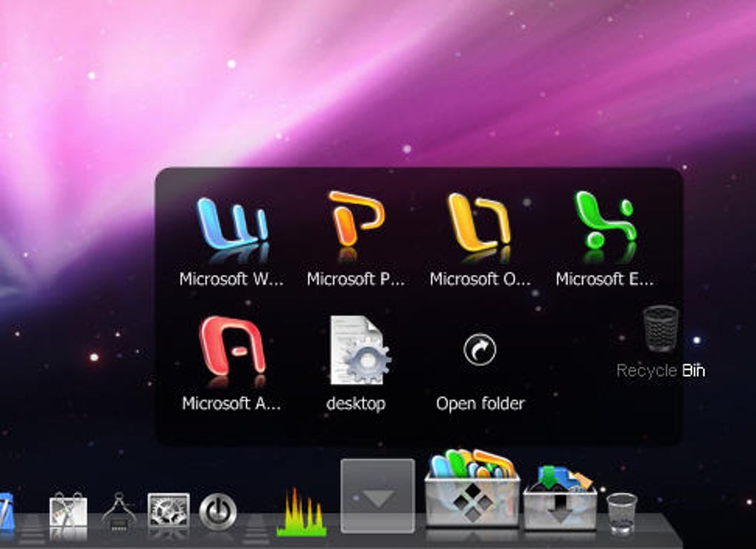The height and width of the screenshot is (549, 756).
Task: Open the Recycle Bin desktop icon
Action: pos(661,328)
